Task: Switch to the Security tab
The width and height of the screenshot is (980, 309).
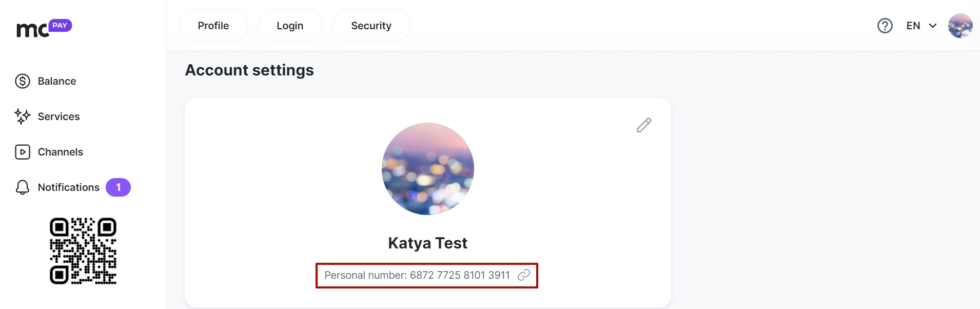Action: 371,26
